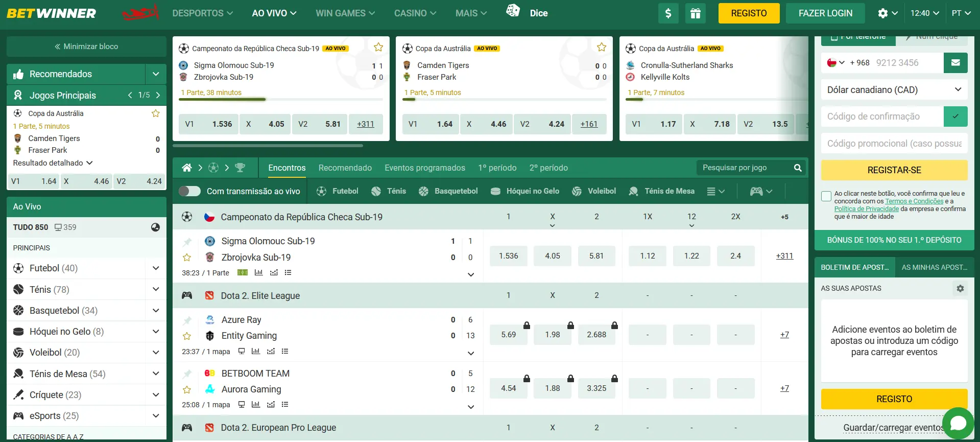The image size is (980, 442).
Task: Collapse the Recomendados panel arrow
Action: coord(156,74)
